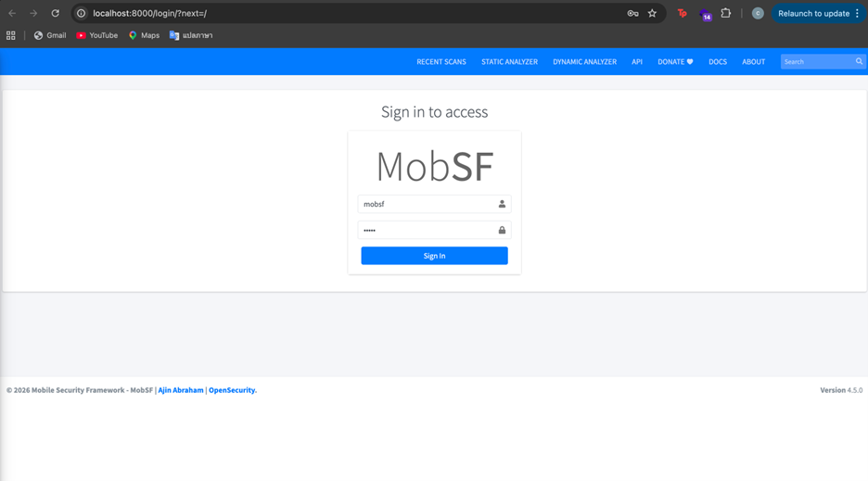The height and width of the screenshot is (481, 868).
Task: Click the navbar Search field
Action: coord(818,61)
